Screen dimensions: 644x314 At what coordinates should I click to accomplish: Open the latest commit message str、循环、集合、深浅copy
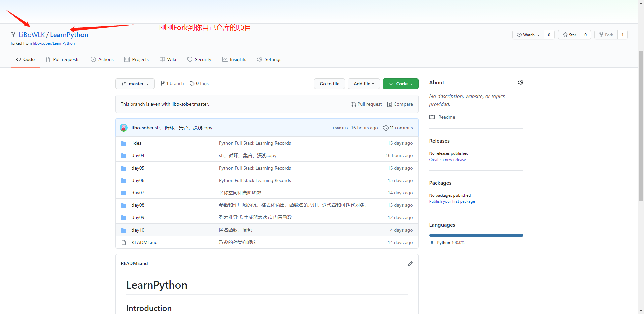pos(183,128)
